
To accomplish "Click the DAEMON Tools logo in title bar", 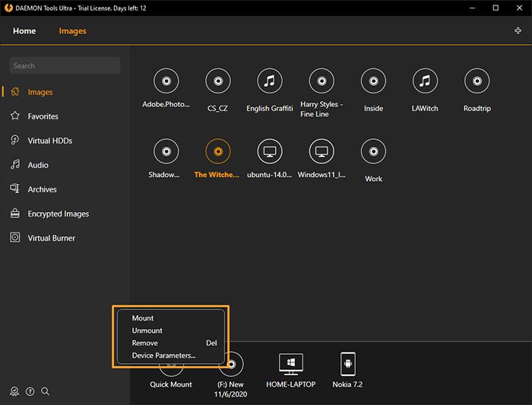I will click(x=8, y=8).
